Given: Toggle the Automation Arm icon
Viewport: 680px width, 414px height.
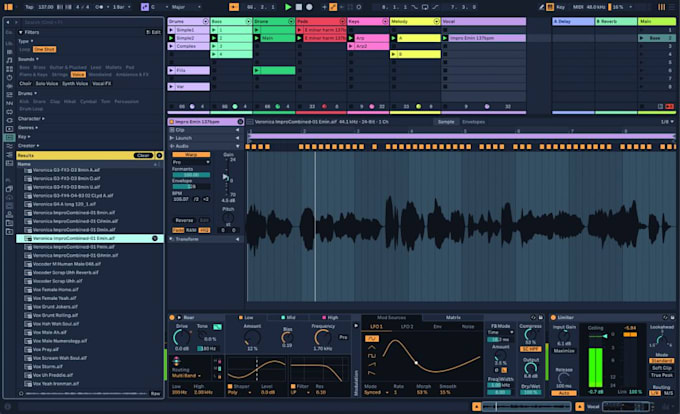Looking at the screenshot, I should (x=333, y=7).
